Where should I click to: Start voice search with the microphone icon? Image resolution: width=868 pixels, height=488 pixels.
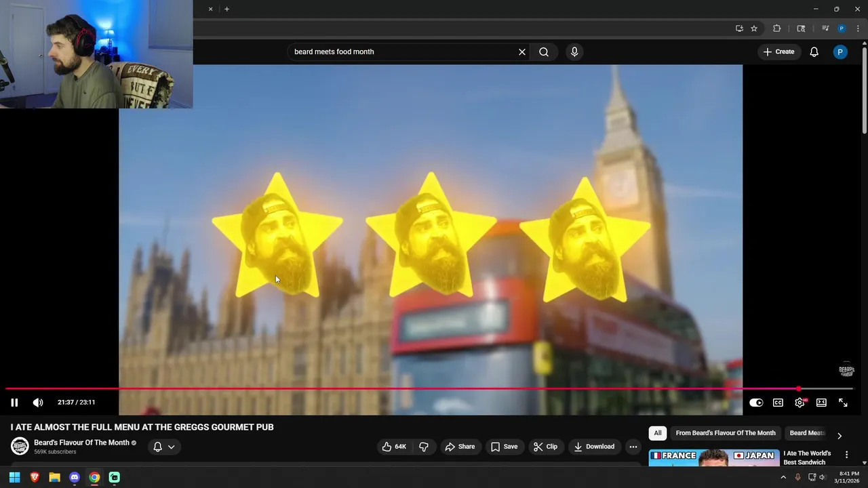click(x=574, y=52)
